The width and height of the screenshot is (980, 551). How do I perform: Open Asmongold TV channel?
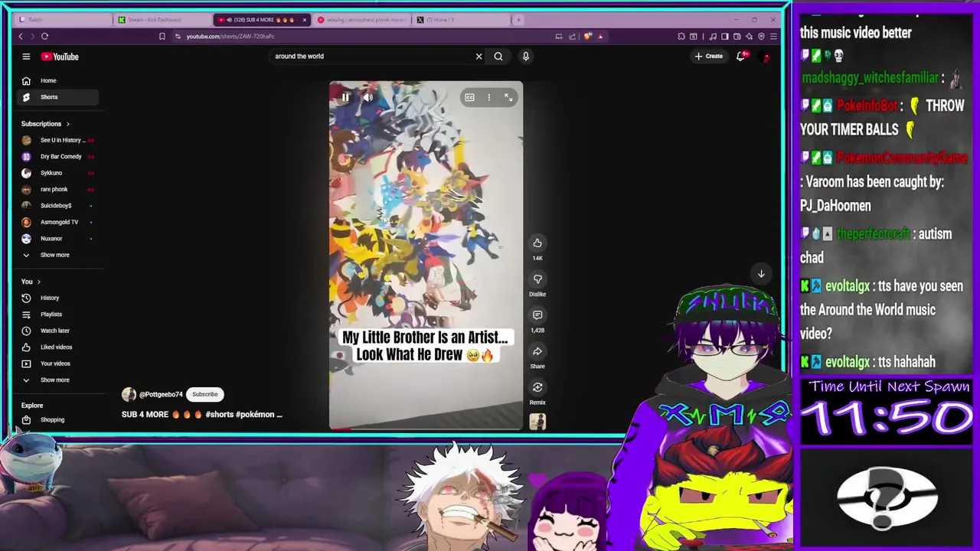coord(57,222)
